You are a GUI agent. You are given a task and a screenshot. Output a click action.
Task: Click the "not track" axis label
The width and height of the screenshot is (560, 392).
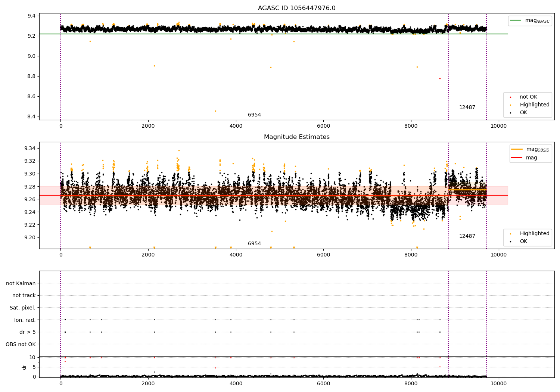24,296
